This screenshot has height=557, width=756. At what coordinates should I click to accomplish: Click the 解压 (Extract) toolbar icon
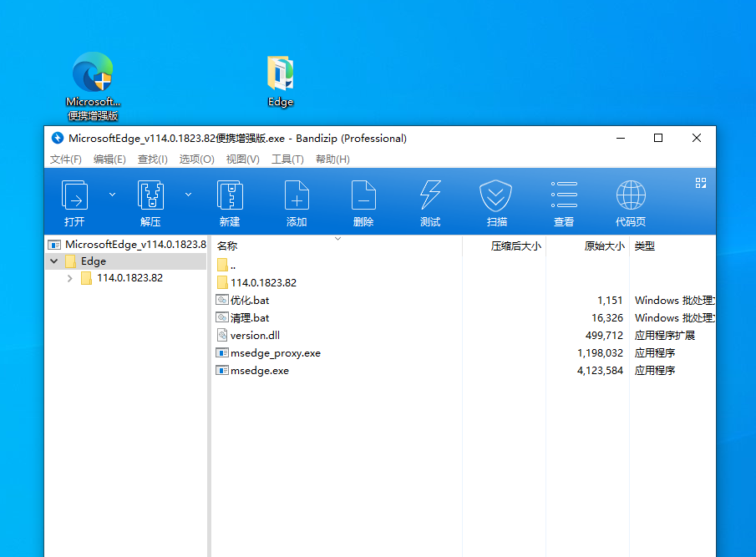[x=150, y=195]
